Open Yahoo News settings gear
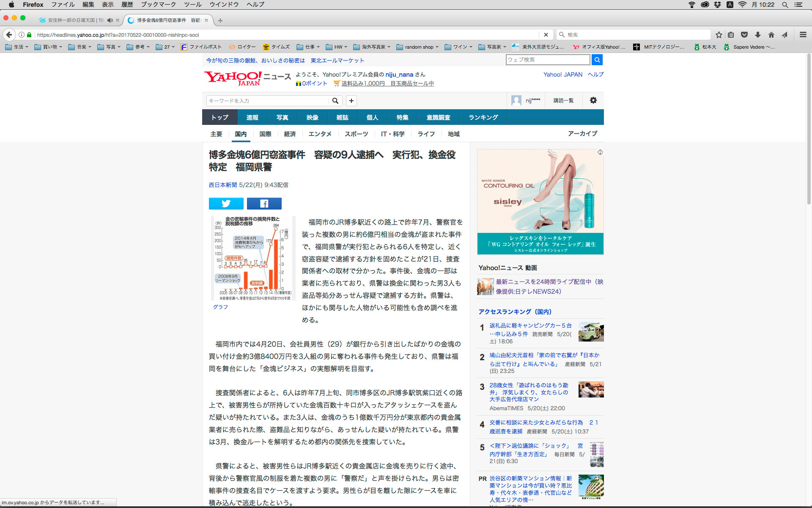 coord(593,100)
